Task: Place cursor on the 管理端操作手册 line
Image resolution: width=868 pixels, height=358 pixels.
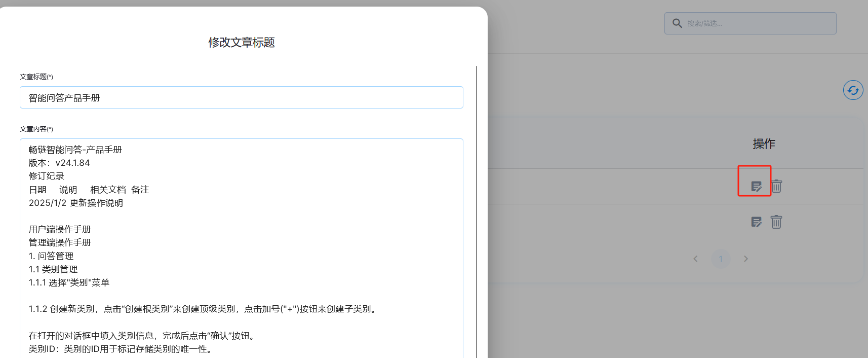Action: click(x=60, y=242)
